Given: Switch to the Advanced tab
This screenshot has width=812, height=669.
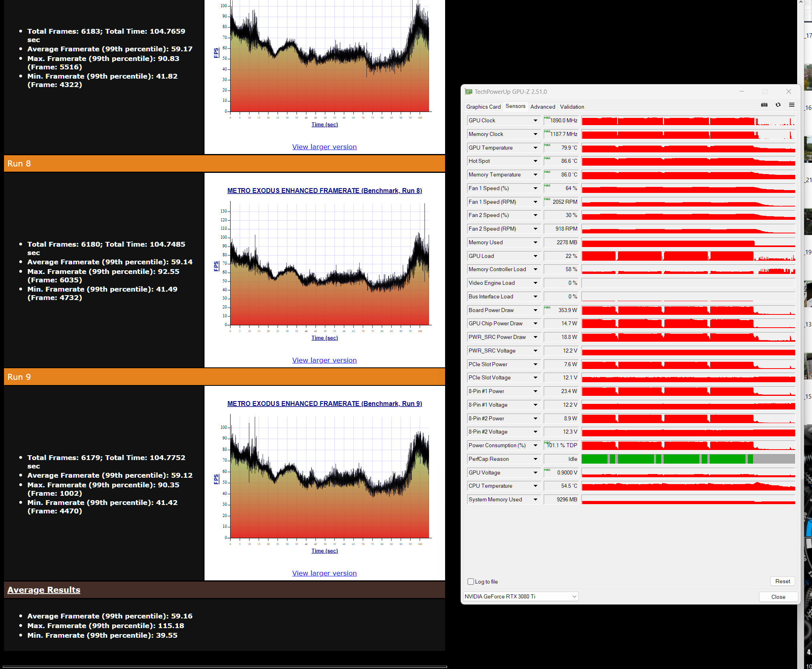Looking at the screenshot, I should coord(543,107).
